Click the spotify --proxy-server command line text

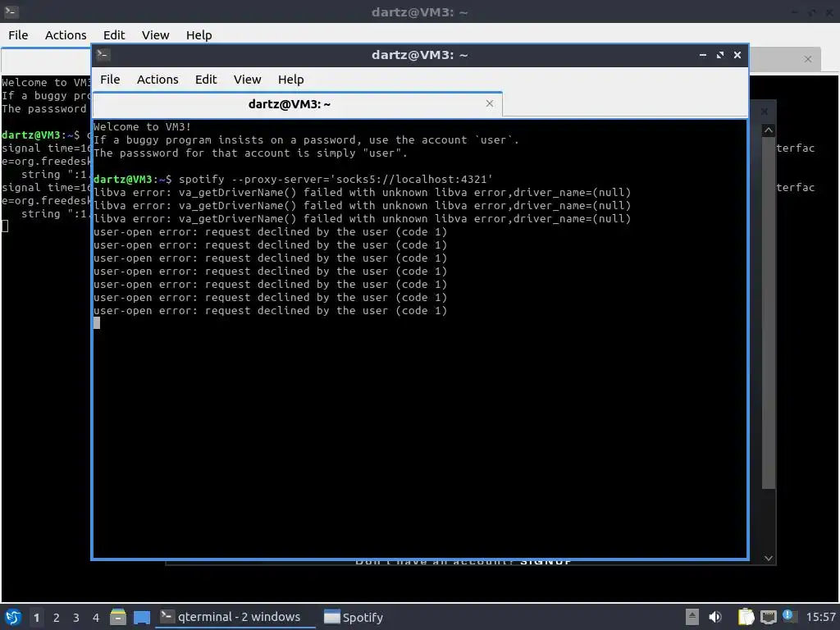pos(336,179)
